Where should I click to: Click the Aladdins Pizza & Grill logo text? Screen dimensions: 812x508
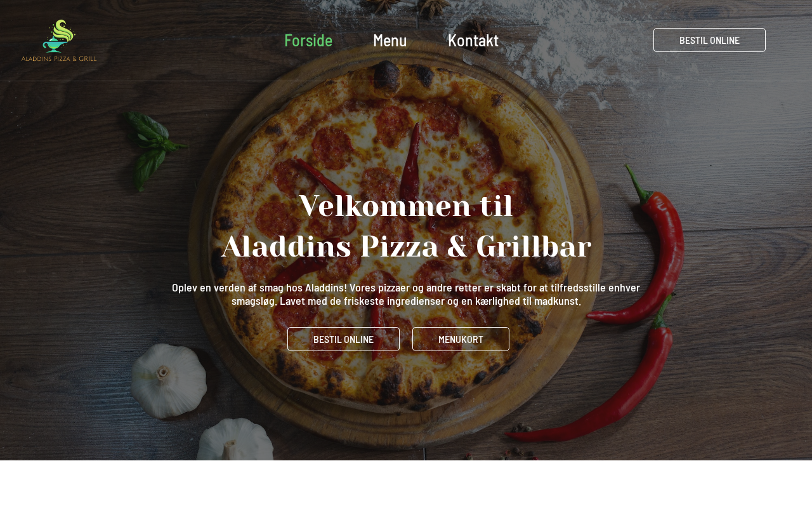click(x=59, y=58)
